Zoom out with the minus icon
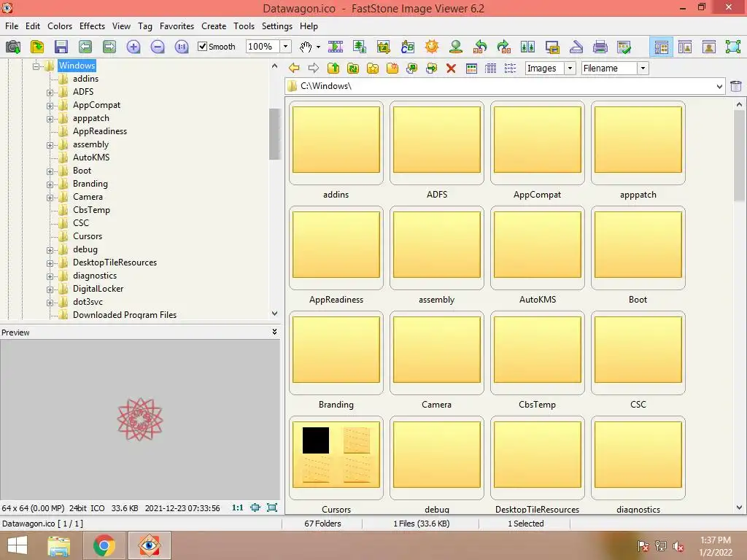Viewport: 747px width, 560px height. point(158,47)
